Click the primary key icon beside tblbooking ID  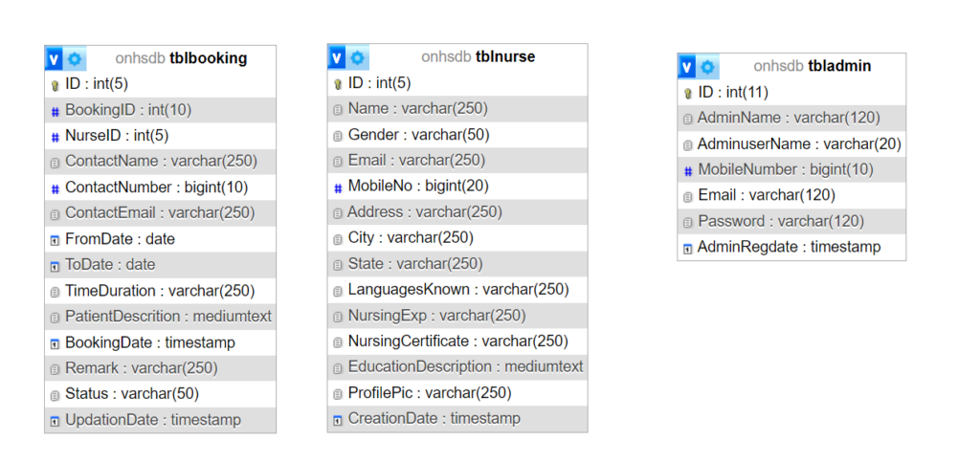click(55, 85)
